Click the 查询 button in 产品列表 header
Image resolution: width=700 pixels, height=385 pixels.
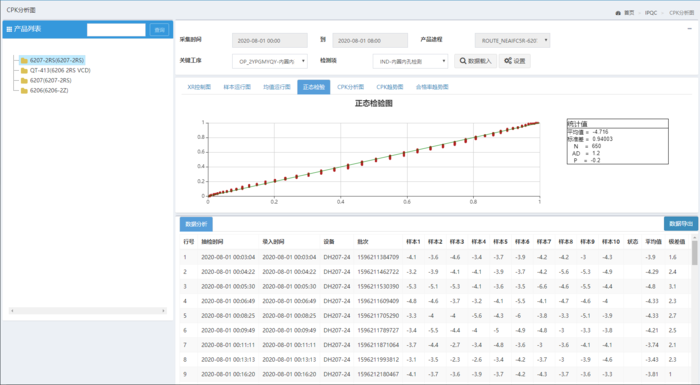159,30
